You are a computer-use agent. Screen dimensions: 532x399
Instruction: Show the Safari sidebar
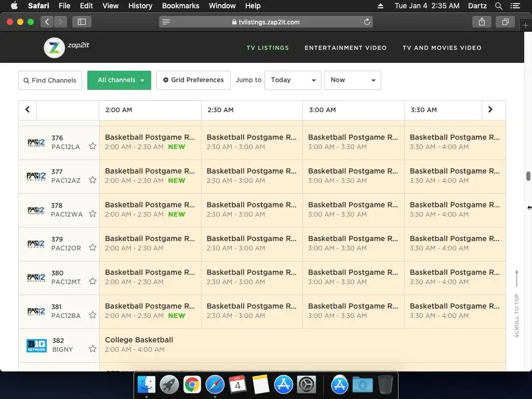[x=82, y=22]
